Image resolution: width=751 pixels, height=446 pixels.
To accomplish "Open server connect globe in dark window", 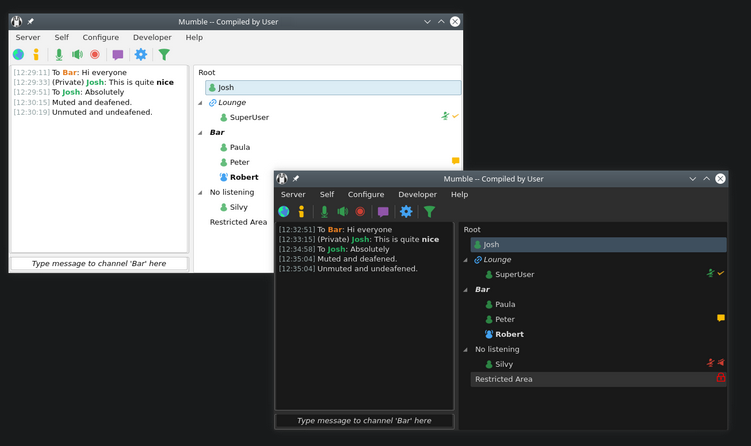I will (x=284, y=212).
